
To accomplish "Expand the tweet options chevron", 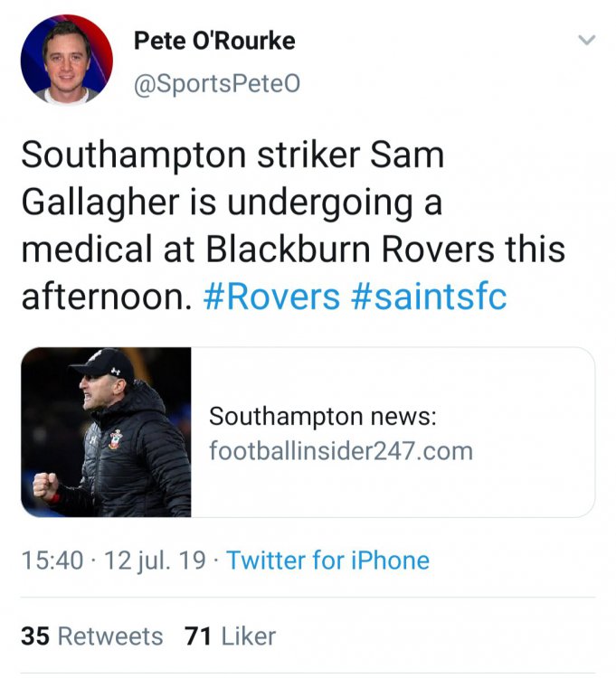I will tap(587, 41).
